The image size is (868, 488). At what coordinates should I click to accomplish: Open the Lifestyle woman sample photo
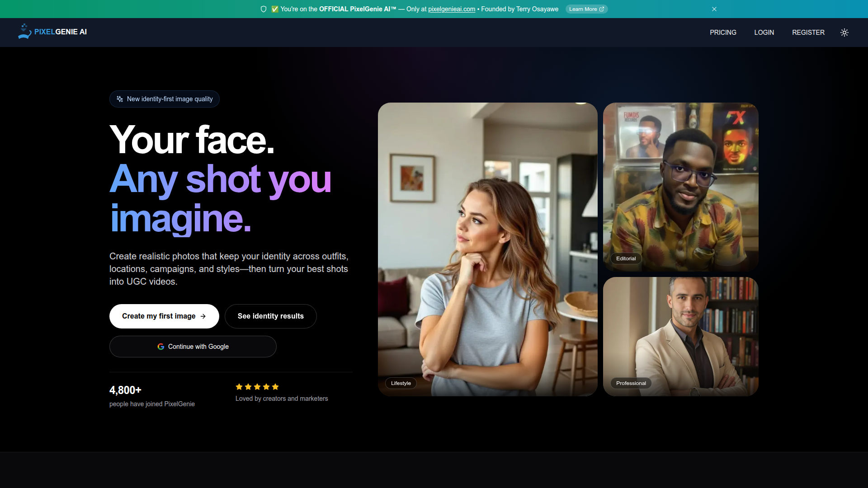click(x=488, y=249)
